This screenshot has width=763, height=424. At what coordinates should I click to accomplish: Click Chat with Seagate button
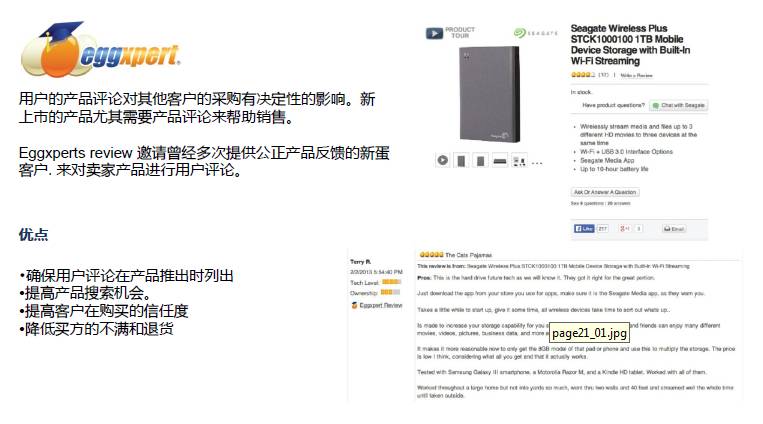point(678,105)
